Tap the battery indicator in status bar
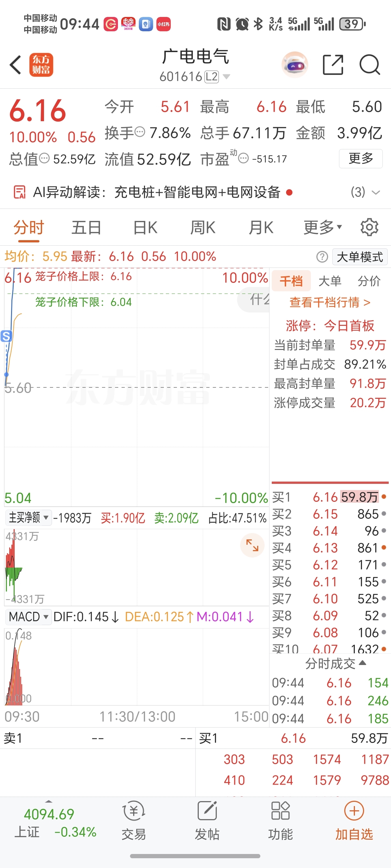The height and width of the screenshot is (868, 391). 353,24
